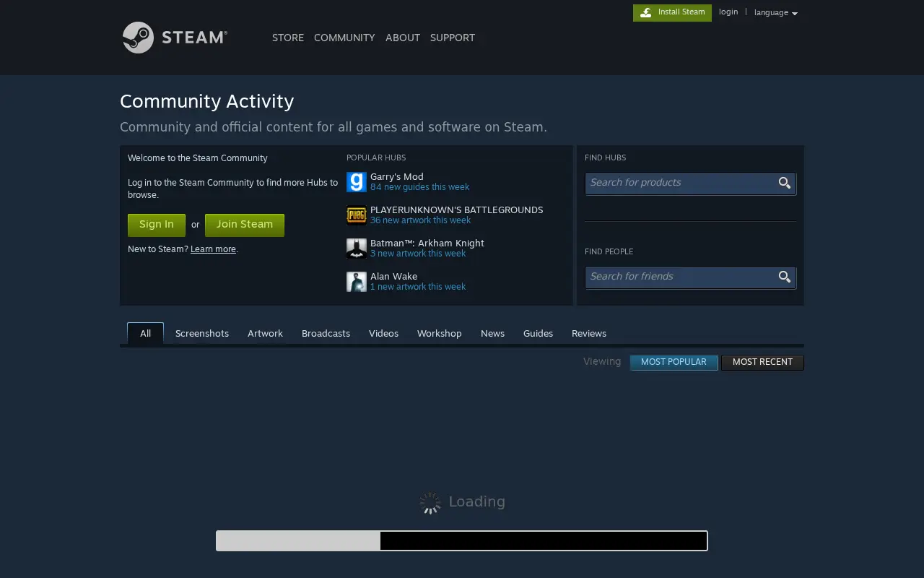View 36 new artwork this week

click(x=420, y=220)
